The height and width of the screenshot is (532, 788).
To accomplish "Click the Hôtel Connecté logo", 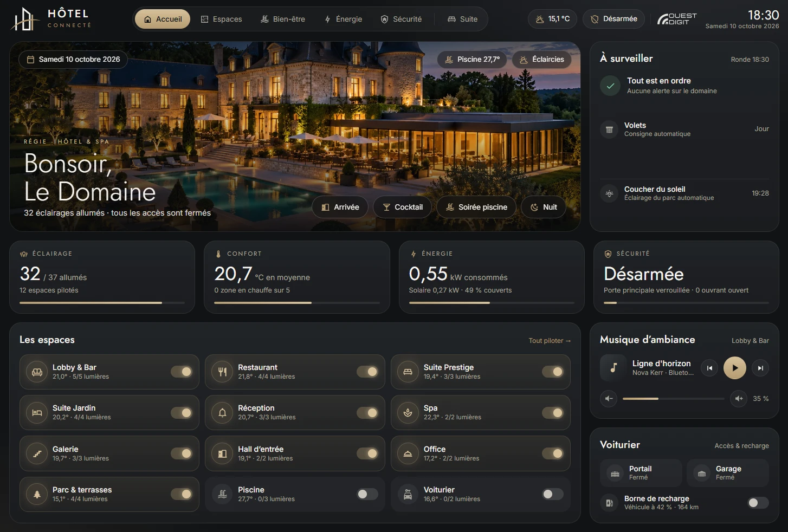I will 51,19.
